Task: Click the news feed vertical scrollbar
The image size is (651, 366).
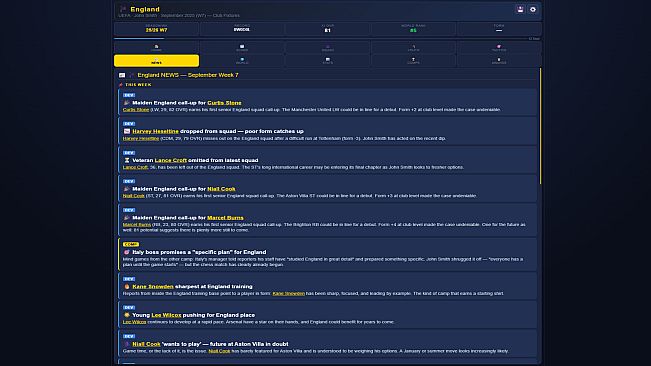Action: [540, 126]
